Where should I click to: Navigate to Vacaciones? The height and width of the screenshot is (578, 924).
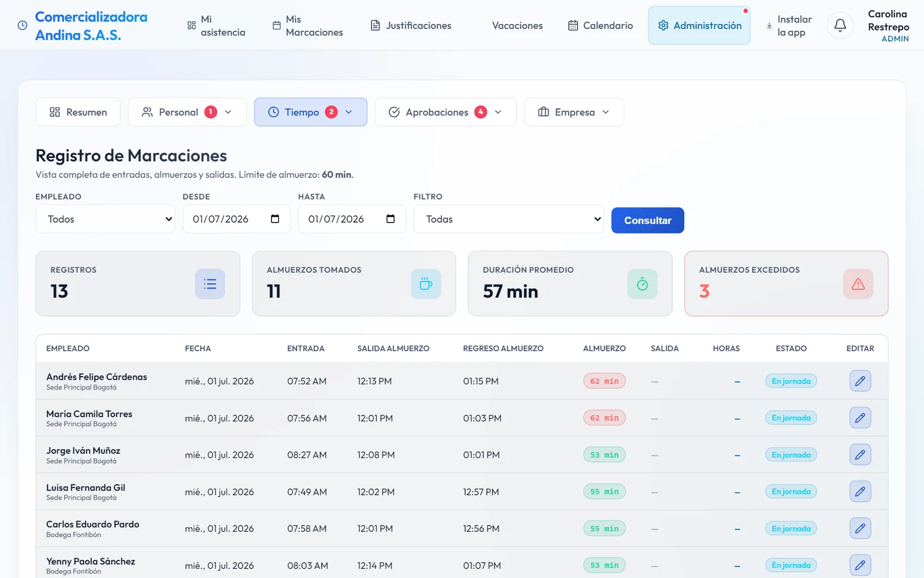tap(517, 25)
